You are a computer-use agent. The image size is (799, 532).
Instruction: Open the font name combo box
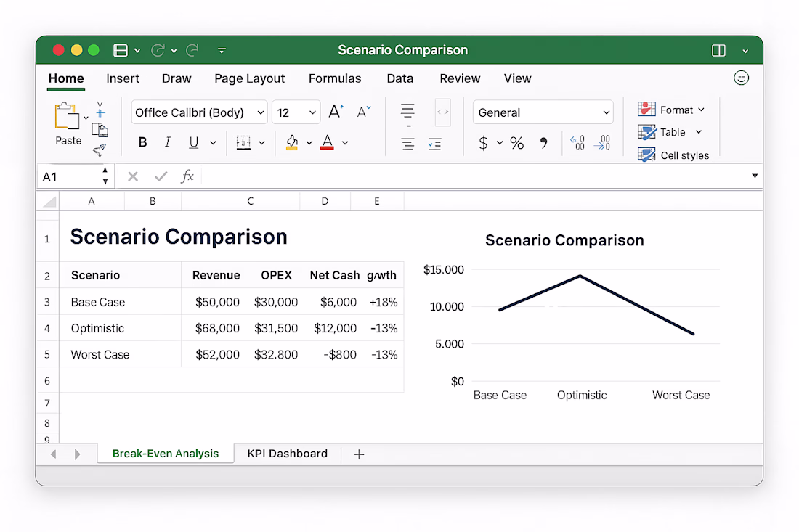click(199, 112)
